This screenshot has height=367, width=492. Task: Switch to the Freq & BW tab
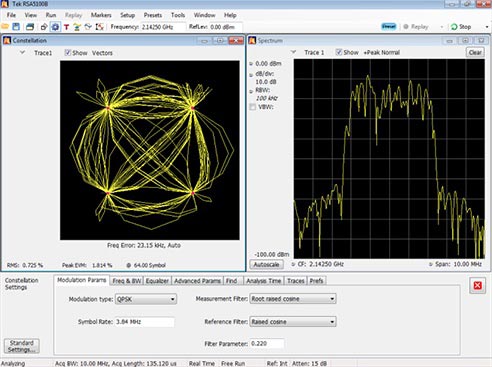coord(127,281)
